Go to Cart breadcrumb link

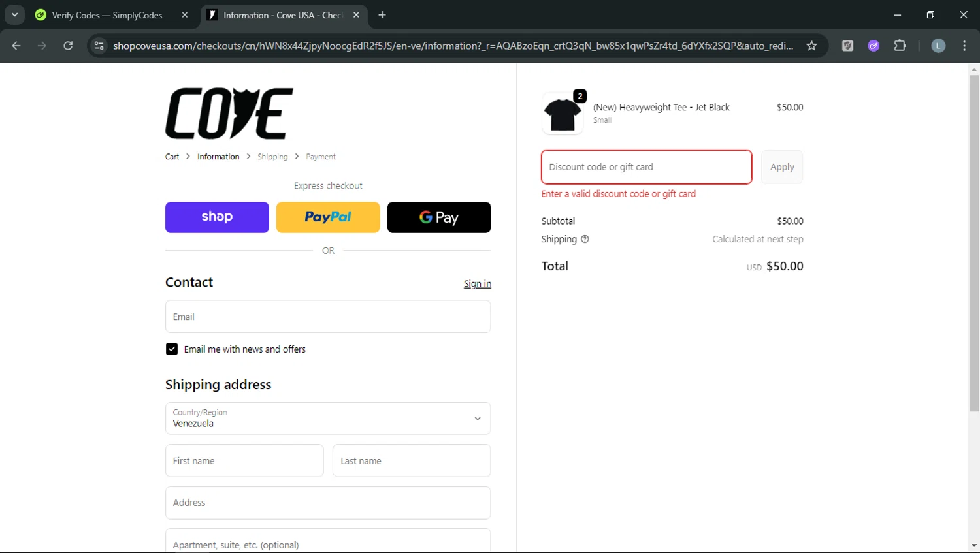(x=172, y=157)
